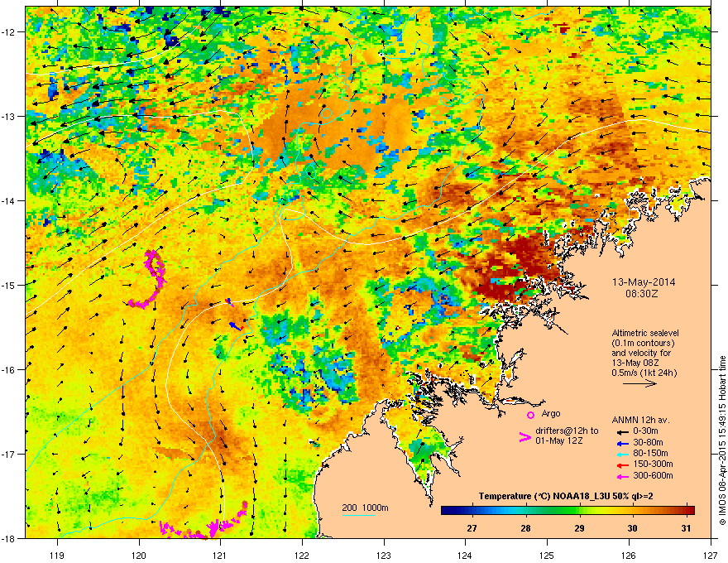This screenshot has height=563, width=728.
Task: Click the 'drifters@12h to' legend label
Action: [x=567, y=431]
